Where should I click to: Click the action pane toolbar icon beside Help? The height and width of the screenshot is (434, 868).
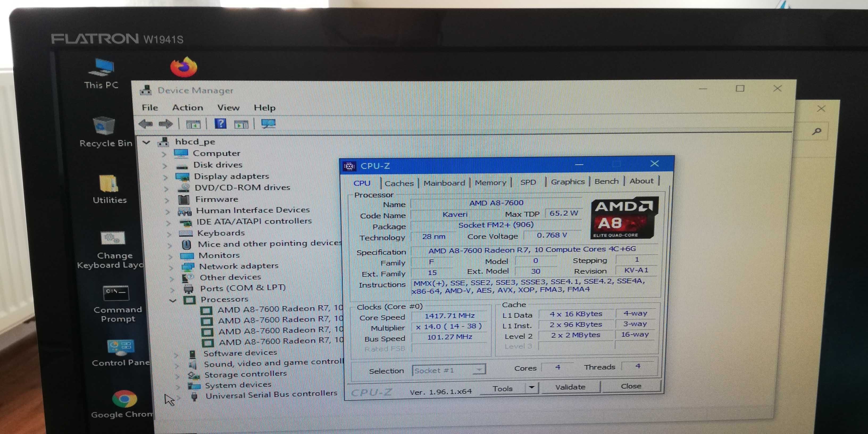[x=241, y=124]
